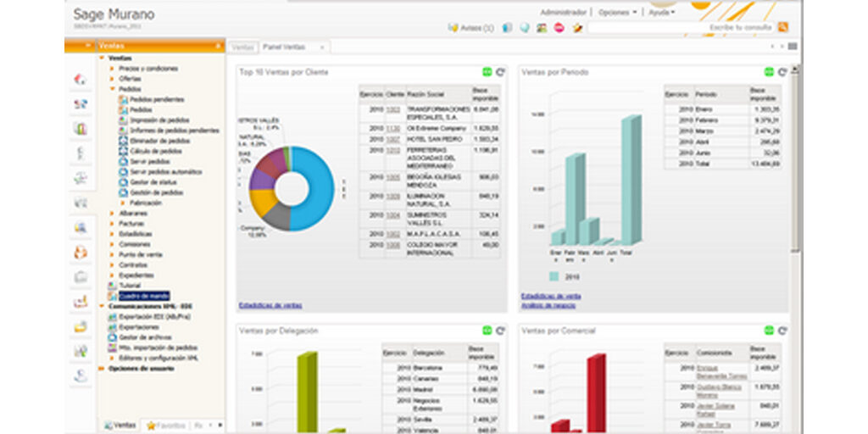Refresh the Ventas por Comercial panel
The width and height of the screenshot is (868, 434).
point(782,331)
